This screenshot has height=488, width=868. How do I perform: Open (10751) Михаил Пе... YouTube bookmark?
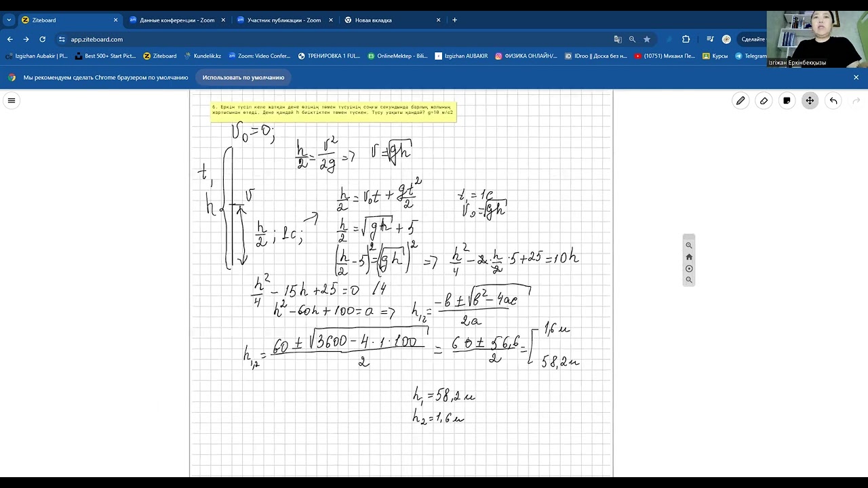(x=665, y=56)
